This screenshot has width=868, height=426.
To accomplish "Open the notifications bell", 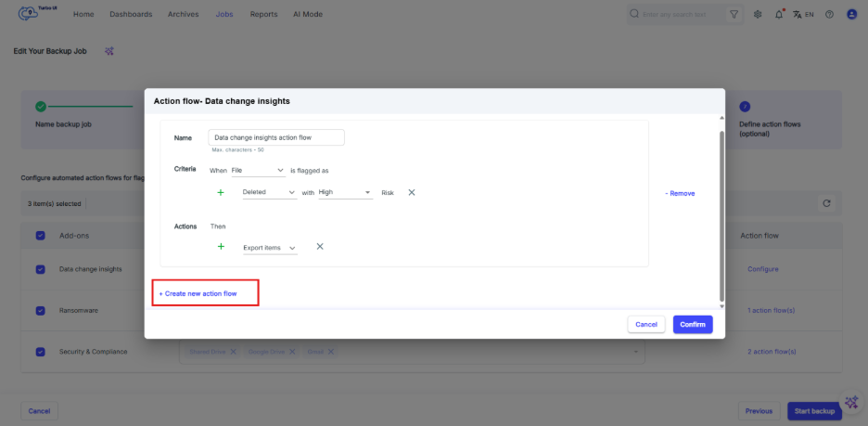I will (779, 15).
